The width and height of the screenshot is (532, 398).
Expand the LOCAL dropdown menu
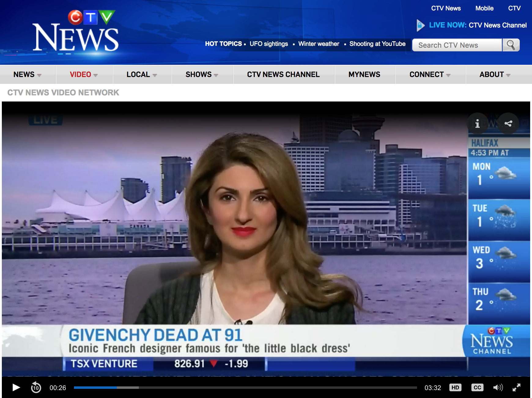[x=142, y=75]
